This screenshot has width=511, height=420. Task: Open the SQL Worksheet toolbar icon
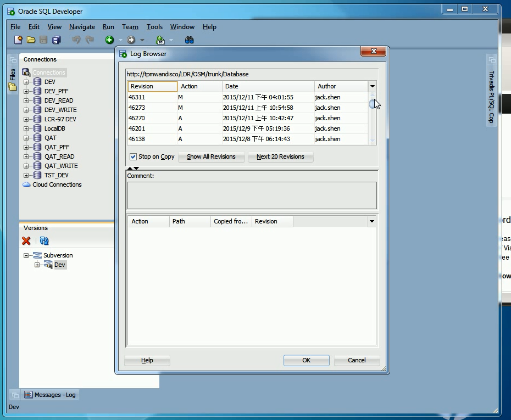pyautogui.click(x=160, y=40)
